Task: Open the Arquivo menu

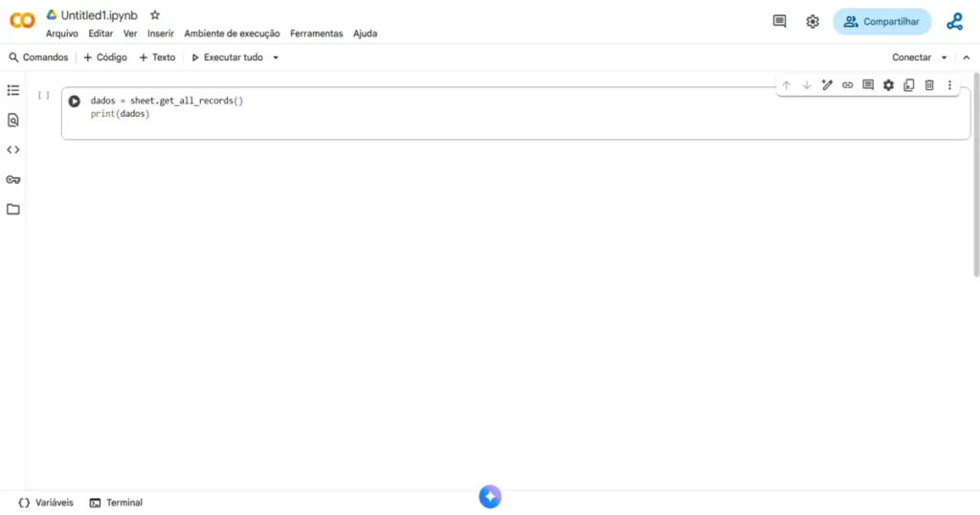Action: [x=62, y=34]
